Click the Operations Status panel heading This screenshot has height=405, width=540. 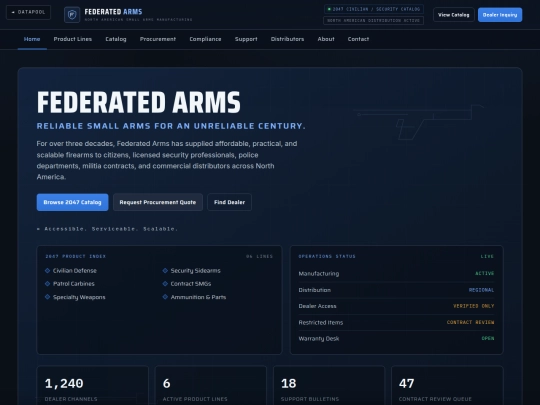coord(327,257)
